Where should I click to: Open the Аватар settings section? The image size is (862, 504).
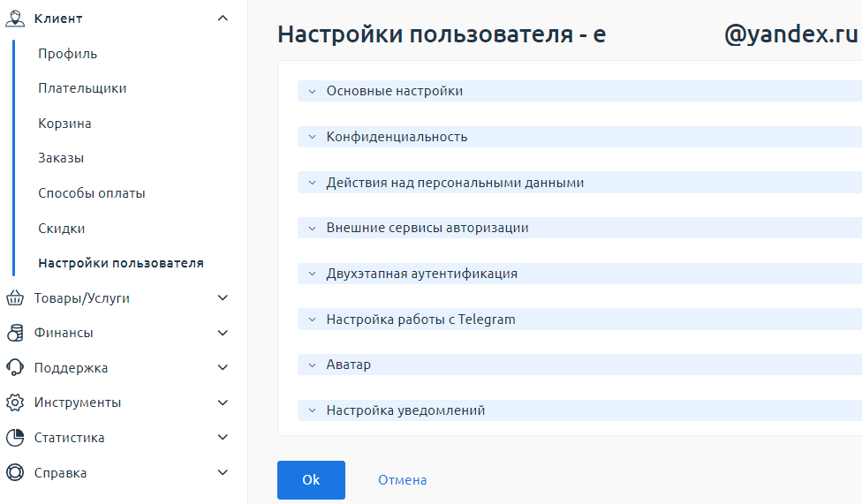point(579,365)
